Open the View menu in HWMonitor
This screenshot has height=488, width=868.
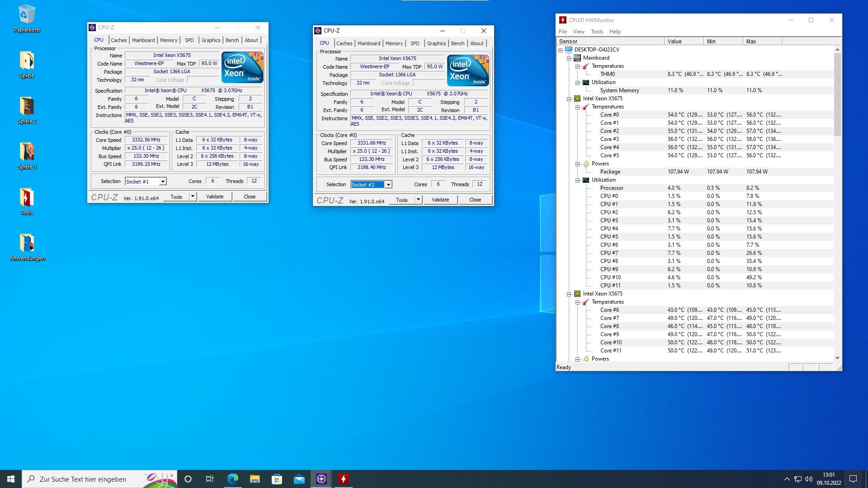point(579,32)
